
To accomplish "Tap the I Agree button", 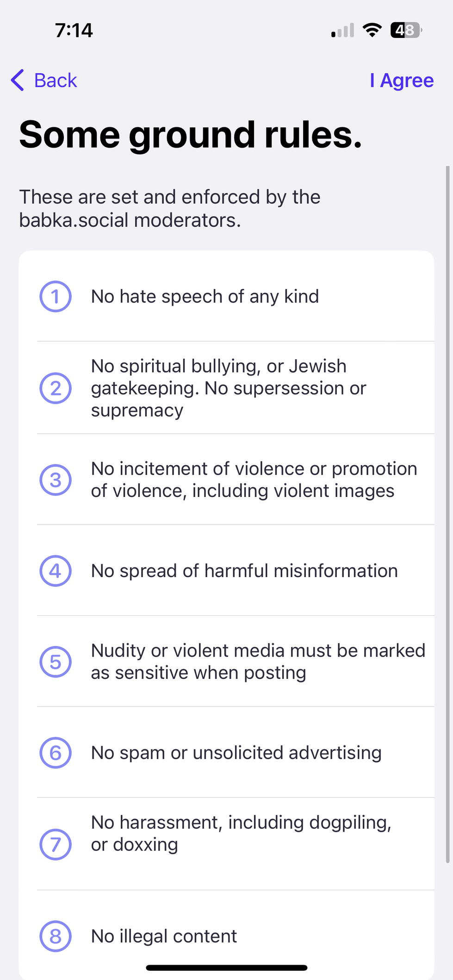I will pyautogui.click(x=402, y=81).
